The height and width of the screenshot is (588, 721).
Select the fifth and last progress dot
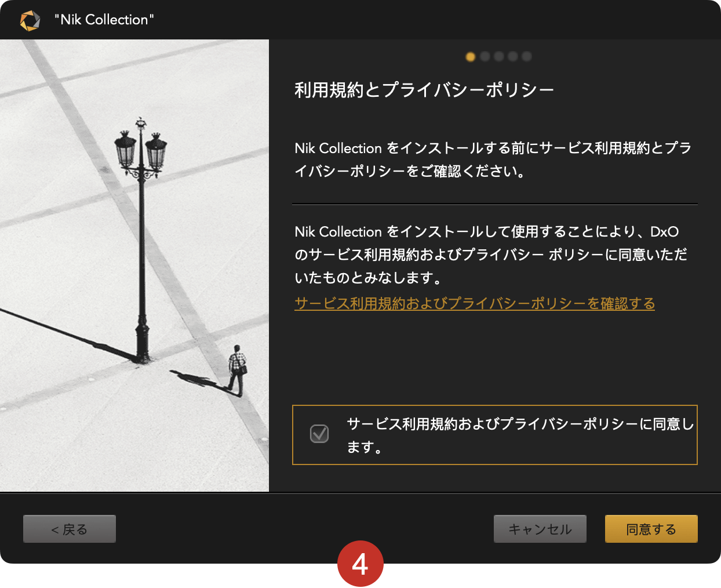pyautogui.click(x=527, y=56)
